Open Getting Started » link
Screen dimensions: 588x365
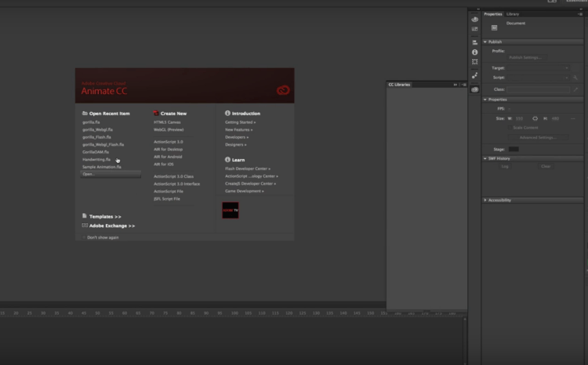click(x=241, y=122)
